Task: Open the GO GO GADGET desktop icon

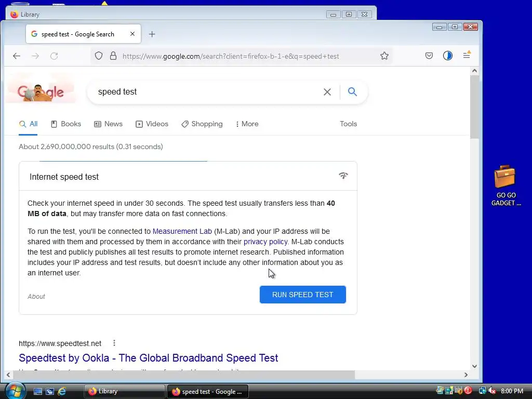Action: tap(505, 185)
